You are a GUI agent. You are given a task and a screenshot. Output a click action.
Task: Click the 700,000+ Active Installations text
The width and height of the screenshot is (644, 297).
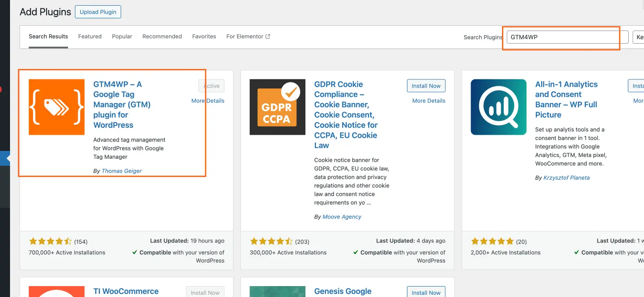[67, 253]
